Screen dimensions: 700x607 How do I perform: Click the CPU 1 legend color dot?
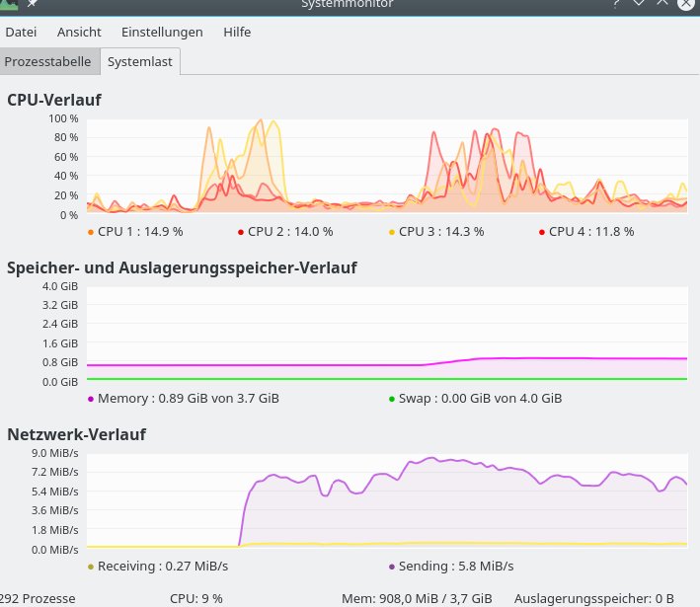pos(91,232)
